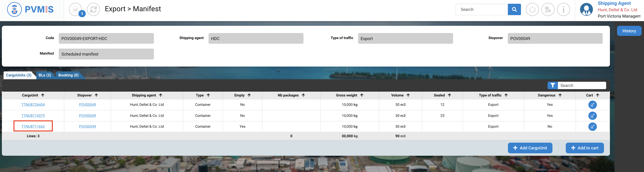This screenshot has height=172, width=644.
Task: Click the refresh arrows icon
Action: coord(93,10)
